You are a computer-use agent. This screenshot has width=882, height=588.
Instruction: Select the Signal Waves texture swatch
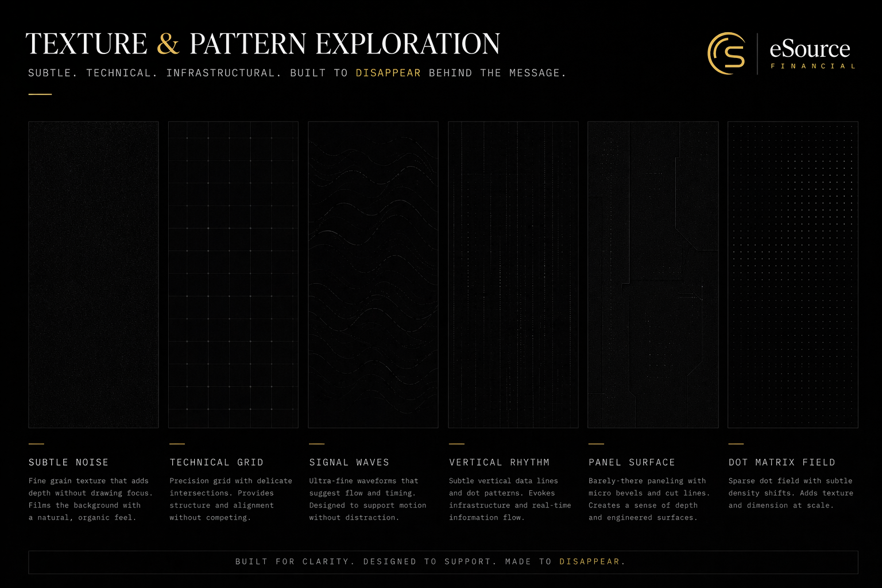373,274
